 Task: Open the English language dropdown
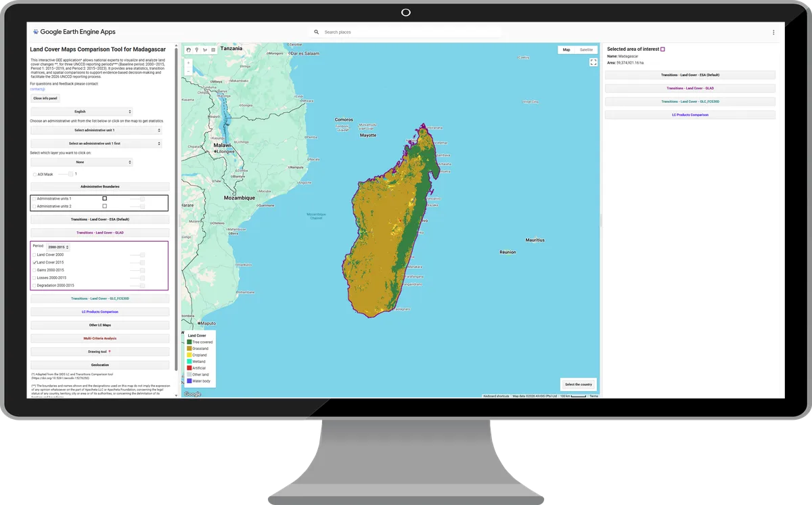click(x=81, y=111)
